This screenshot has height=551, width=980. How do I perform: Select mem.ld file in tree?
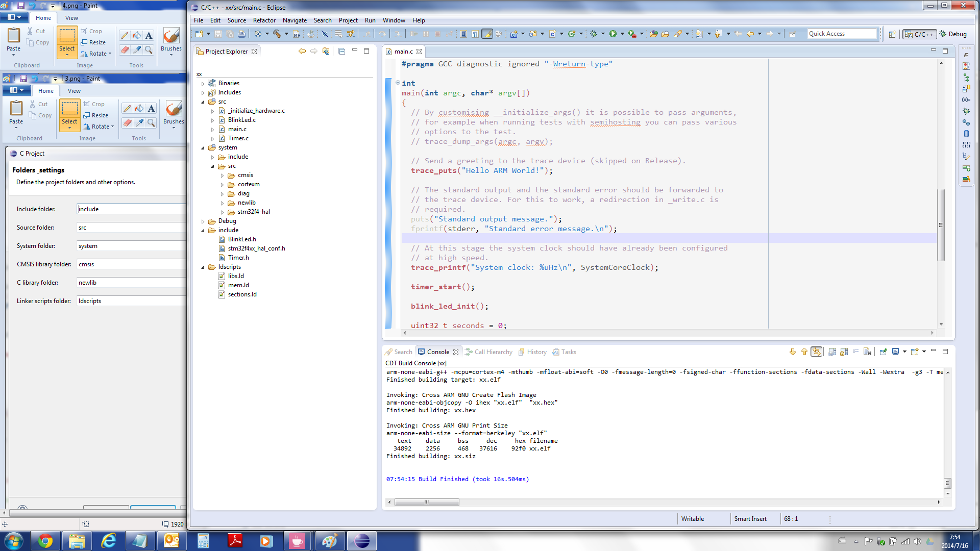pyautogui.click(x=238, y=285)
